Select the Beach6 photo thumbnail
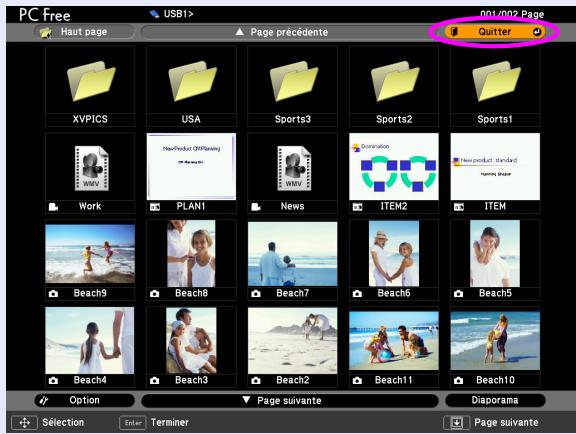Screen dimensions: 576x434 [394, 254]
